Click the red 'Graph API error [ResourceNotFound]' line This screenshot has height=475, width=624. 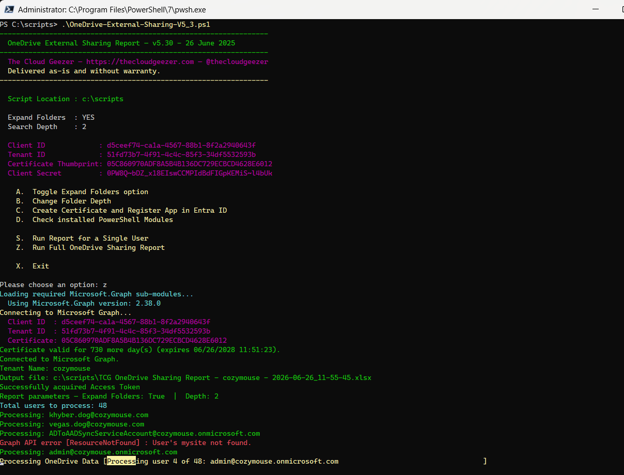click(x=126, y=443)
